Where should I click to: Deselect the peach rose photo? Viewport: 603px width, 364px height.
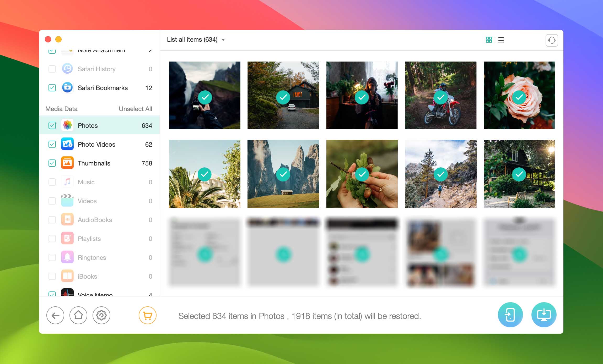(x=519, y=95)
